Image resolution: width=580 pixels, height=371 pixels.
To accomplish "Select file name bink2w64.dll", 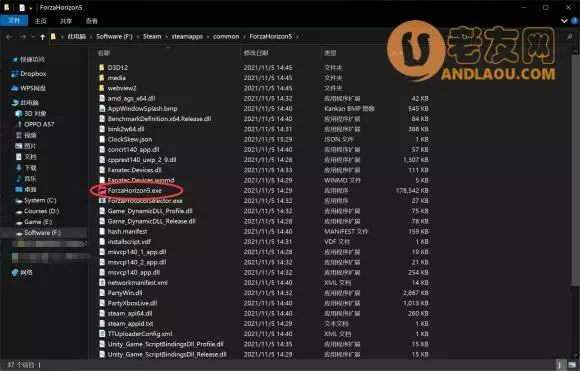I will pyautogui.click(x=126, y=129).
